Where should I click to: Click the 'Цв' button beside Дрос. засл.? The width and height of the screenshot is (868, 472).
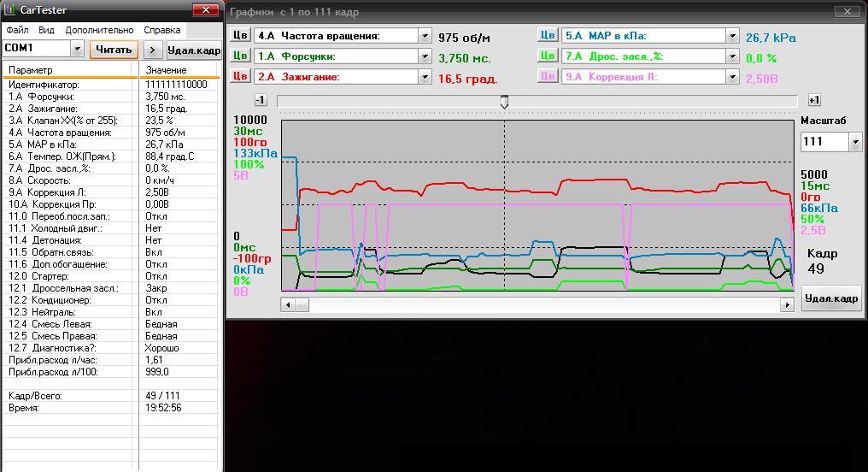548,56
